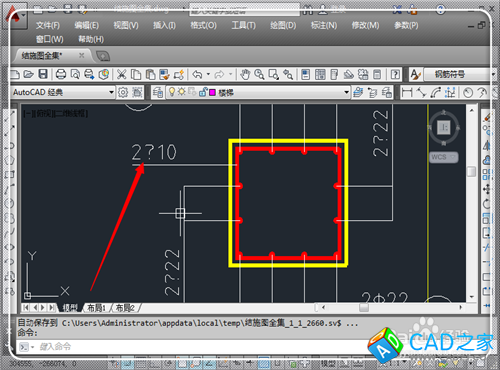Open the Properties palette icon
Image resolution: width=500 pixels, height=370 pixels.
click(x=306, y=74)
